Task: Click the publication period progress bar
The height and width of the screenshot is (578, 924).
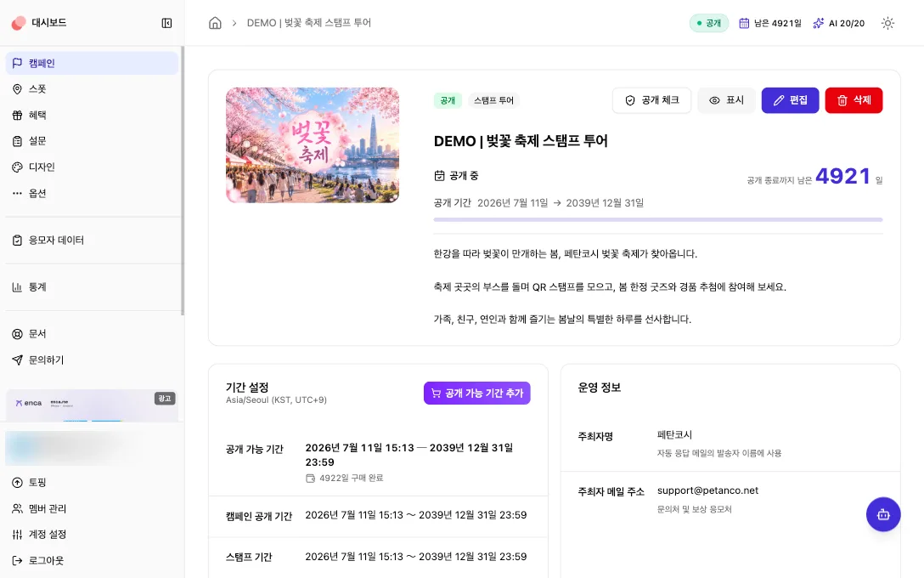Action: tap(657, 219)
